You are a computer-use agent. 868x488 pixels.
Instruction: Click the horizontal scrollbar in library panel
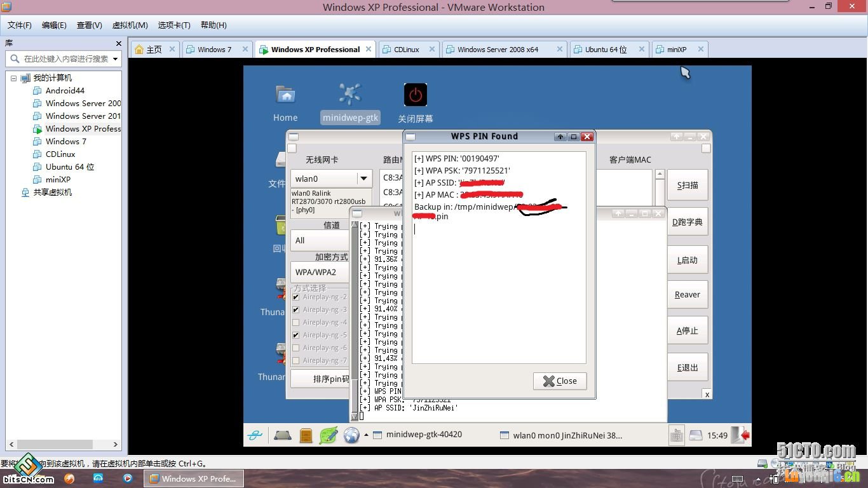[64, 444]
